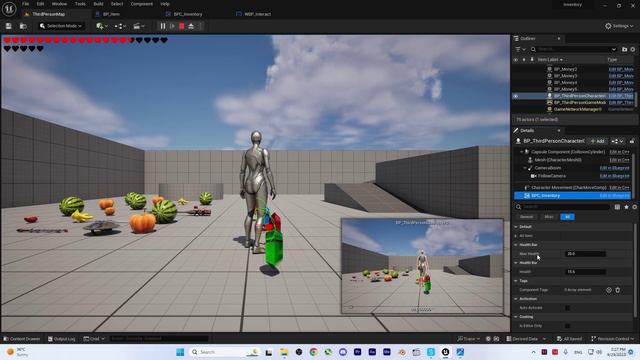Eject from the player controller

coord(191,26)
